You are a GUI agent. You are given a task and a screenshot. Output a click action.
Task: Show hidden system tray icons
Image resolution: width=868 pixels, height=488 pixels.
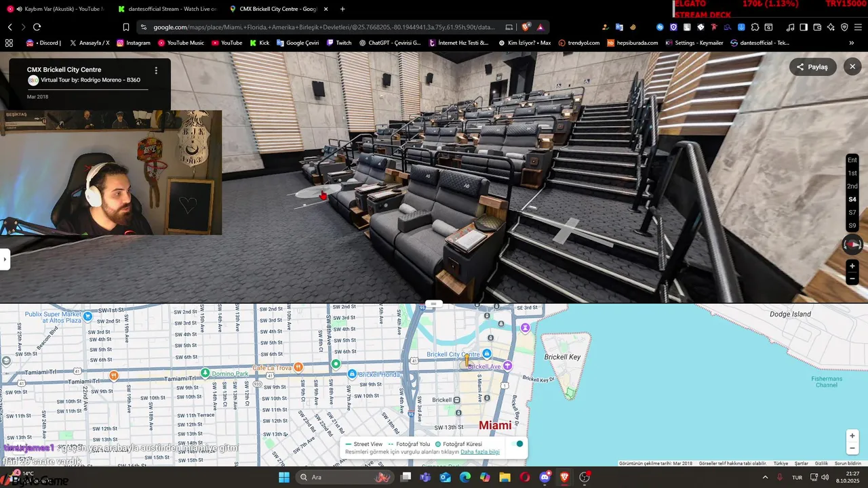766,477
